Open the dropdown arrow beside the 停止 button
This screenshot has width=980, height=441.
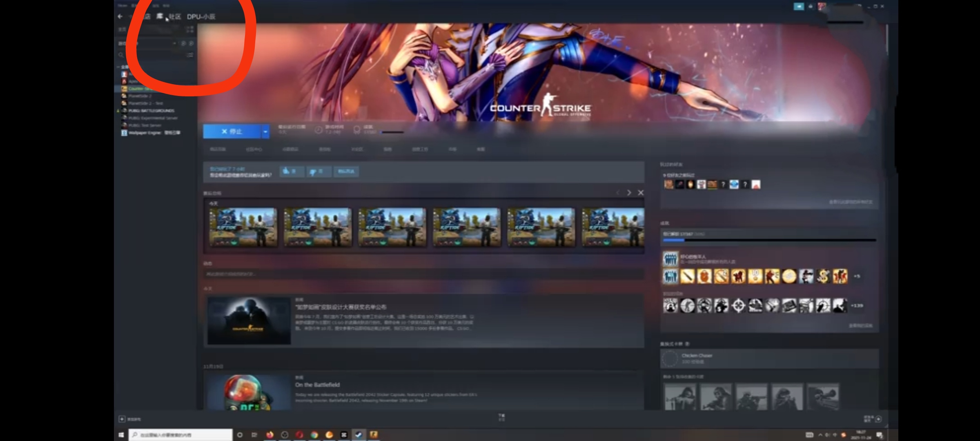coord(265,131)
